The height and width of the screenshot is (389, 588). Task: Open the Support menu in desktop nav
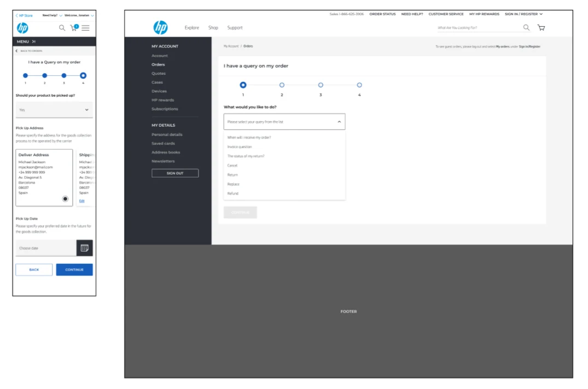pyautogui.click(x=235, y=28)
